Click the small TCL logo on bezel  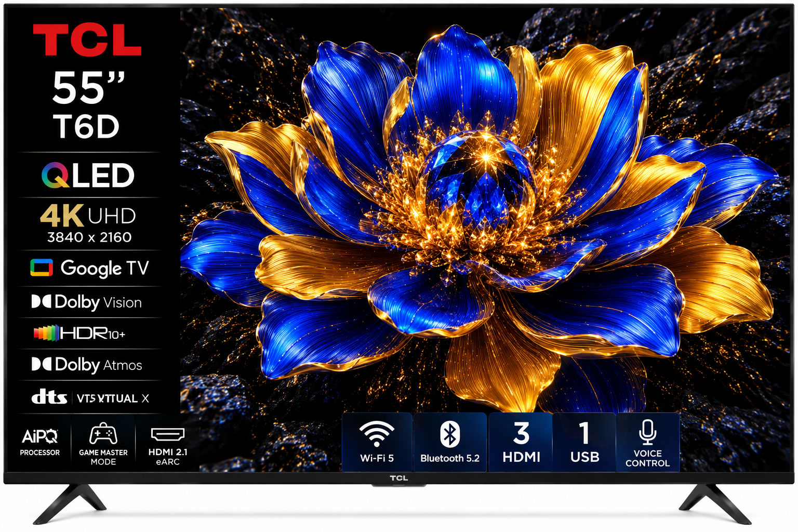[399, 478]
